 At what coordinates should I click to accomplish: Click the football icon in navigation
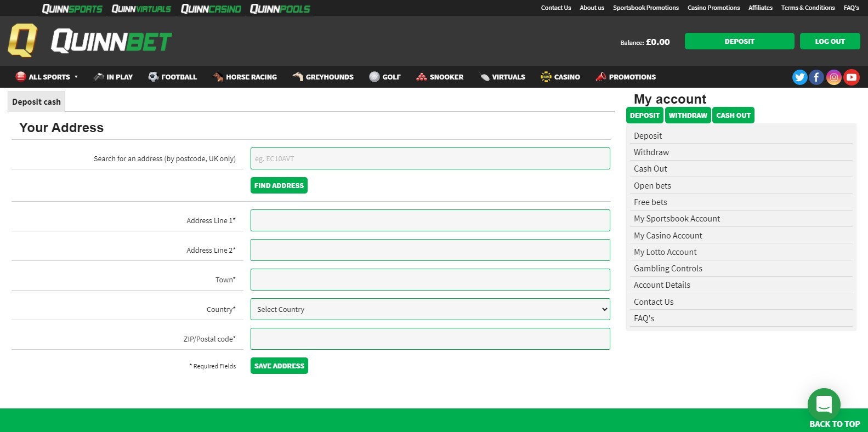pos(154,77)
